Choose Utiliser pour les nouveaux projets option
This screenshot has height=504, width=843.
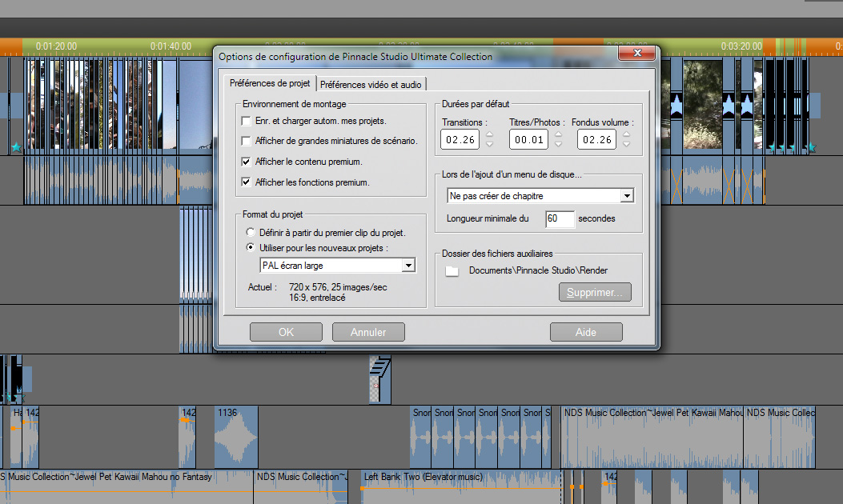(x=251, y=247)
